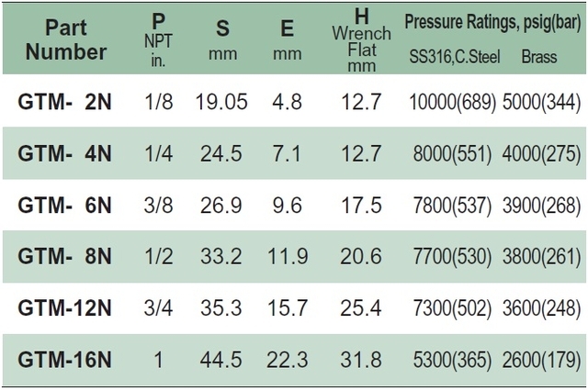Viewport: 588px width, 390px height.
Task: Click the 10000(689) pressure value
Action: pyautogui.click(x=453, y=102)
